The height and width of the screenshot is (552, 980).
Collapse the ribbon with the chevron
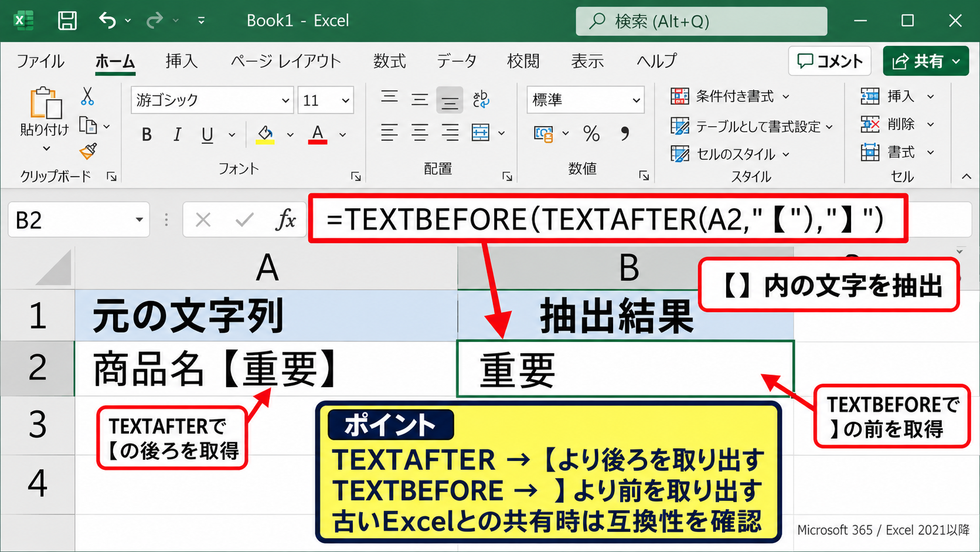click(967, 176)
